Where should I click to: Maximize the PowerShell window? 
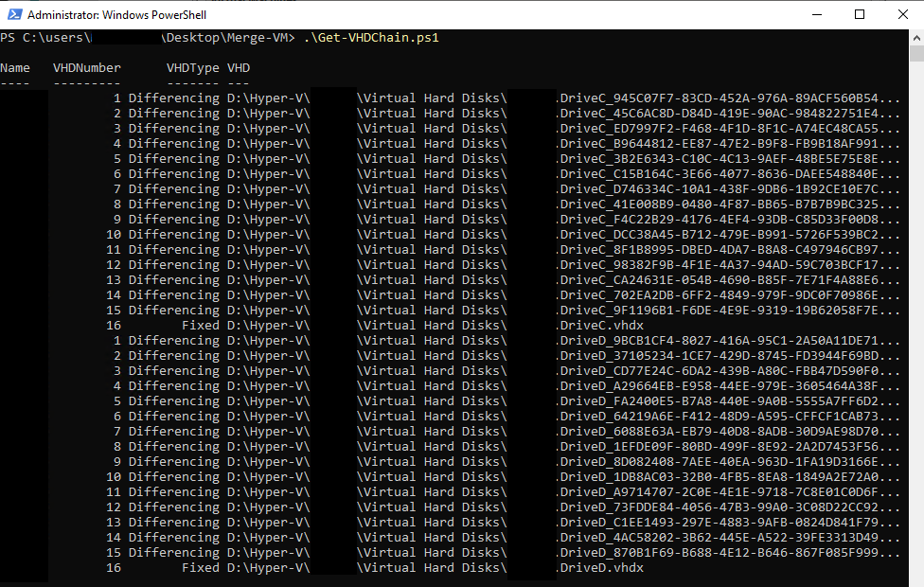tap(860, 15)
